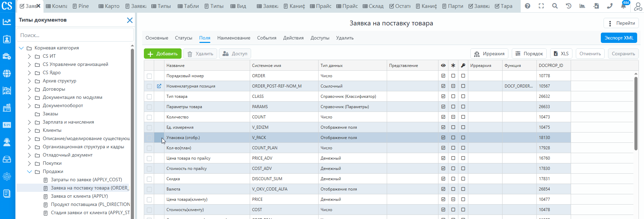Click the phone call icon

610,6
